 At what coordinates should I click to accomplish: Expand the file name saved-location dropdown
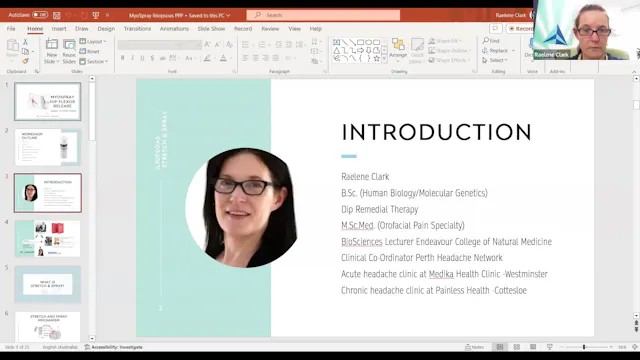pyautogui.click(x=228, y=16)
